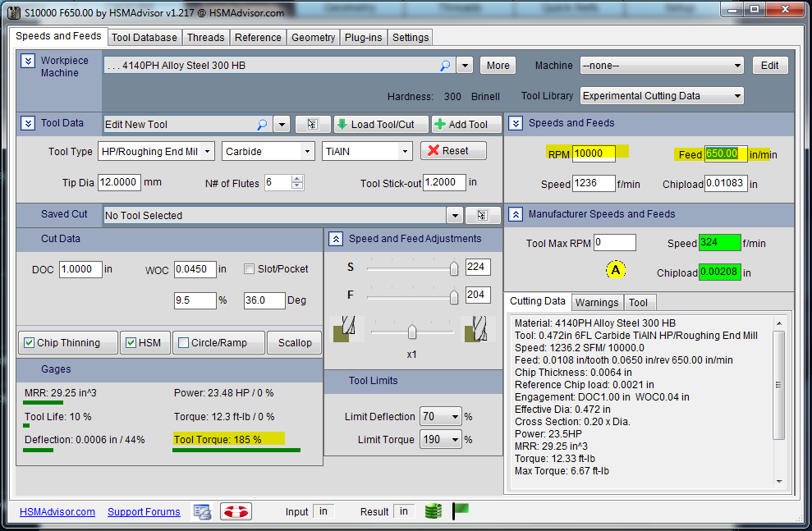Screen dimensions: 812x531
Task: Click the Input units field
Action: (x=325, y=511)
